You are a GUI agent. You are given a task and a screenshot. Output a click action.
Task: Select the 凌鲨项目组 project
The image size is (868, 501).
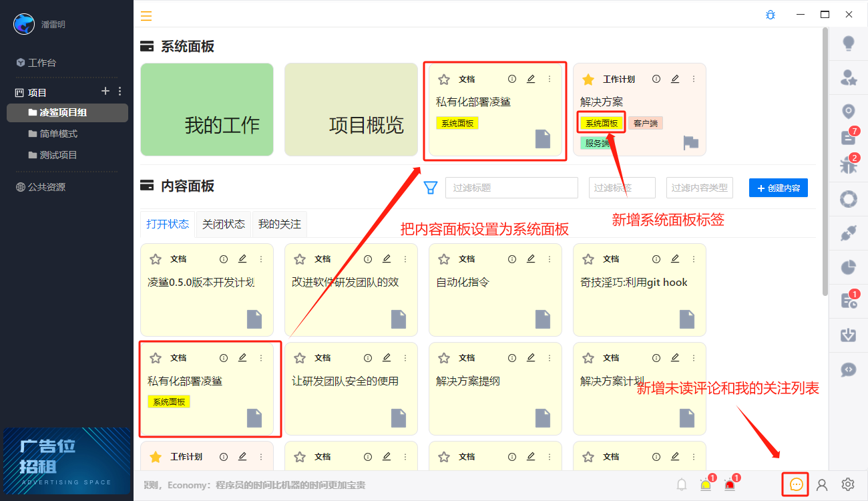tap(67, 112)
